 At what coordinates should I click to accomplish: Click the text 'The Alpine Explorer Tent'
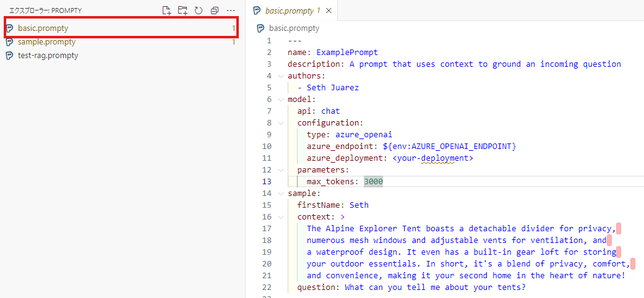[x=364, y=228]
